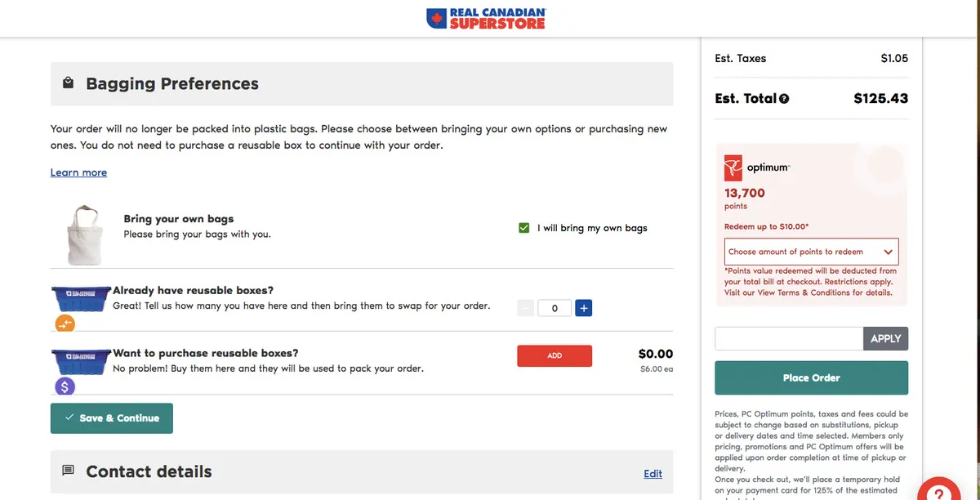
Task: Click the Bagging Preferences section header
Action: (362, 83)
